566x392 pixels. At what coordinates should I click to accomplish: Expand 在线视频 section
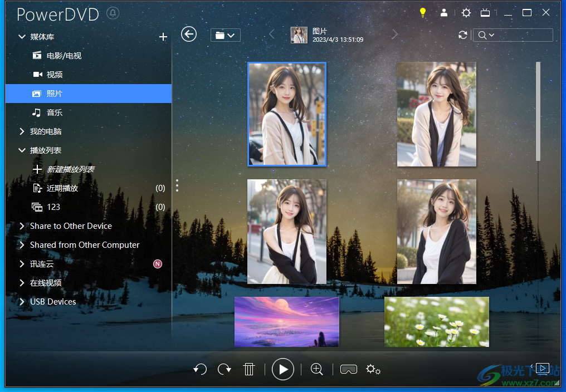[x=22, y=283]
